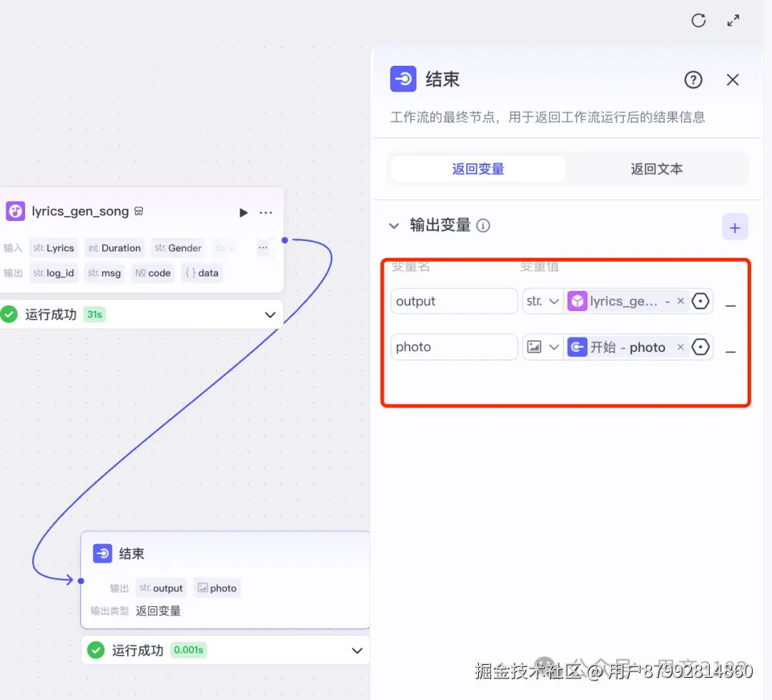The width and height of the screenshot is (772, 700).
Task: Open the lyrics_gen_song node more options menu
Action: (x=266, y=212)
